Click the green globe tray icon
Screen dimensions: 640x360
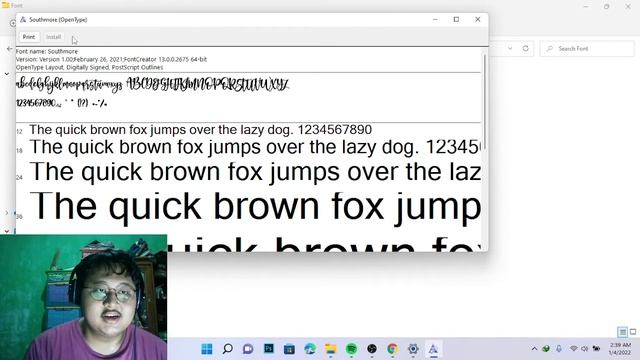(x=546, y=349)
